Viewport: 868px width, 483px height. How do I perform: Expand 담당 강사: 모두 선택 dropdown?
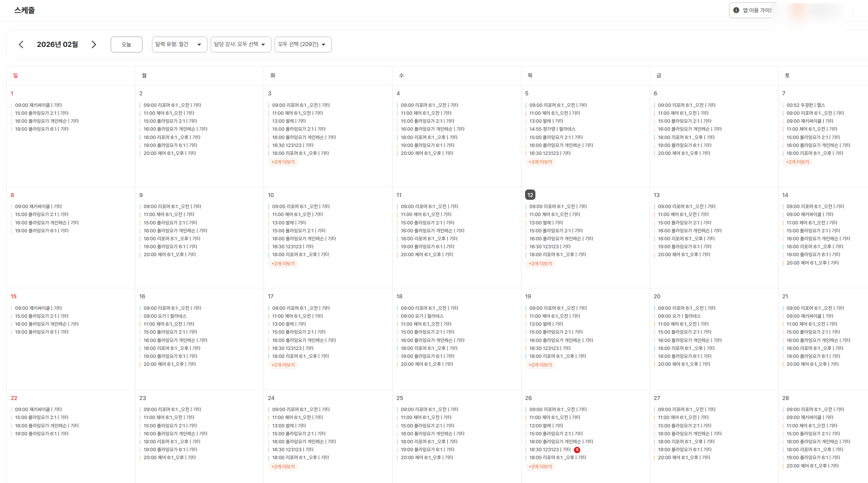[x=241, y=44]
